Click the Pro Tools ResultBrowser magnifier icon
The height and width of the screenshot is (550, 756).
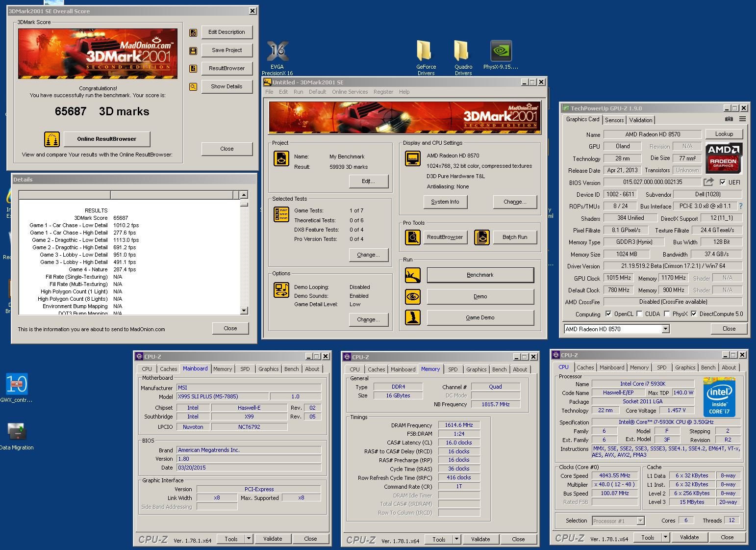tap(413, 237)
